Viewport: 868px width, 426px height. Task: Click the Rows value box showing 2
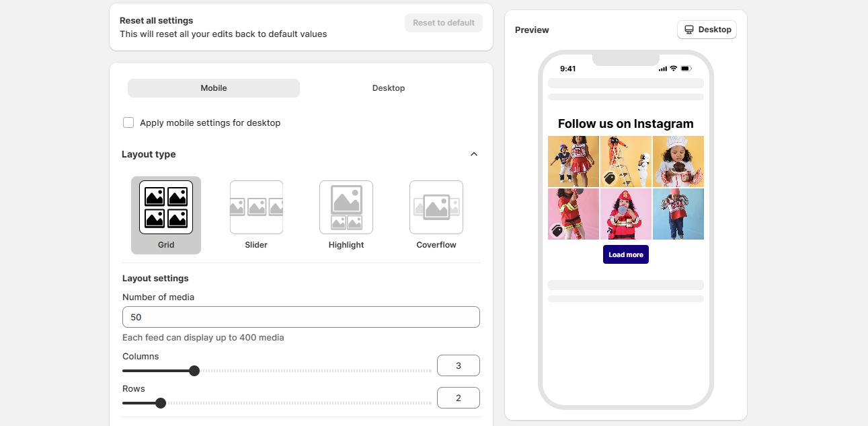459,398
